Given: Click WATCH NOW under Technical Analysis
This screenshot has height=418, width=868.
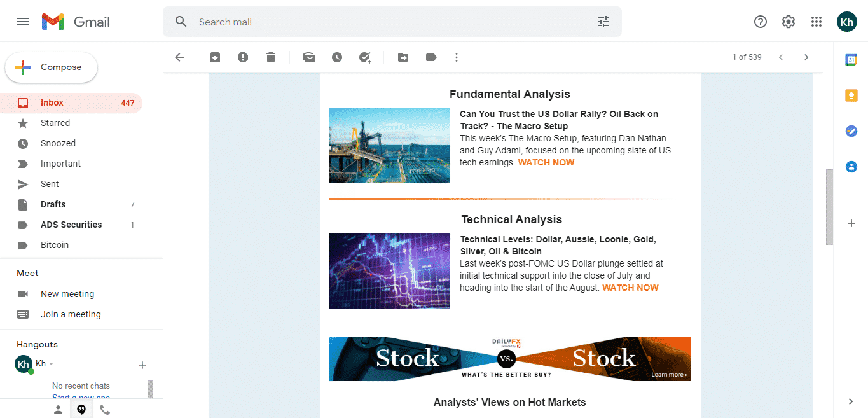Looking at the screenshot, I should click(x=630, y=288).
